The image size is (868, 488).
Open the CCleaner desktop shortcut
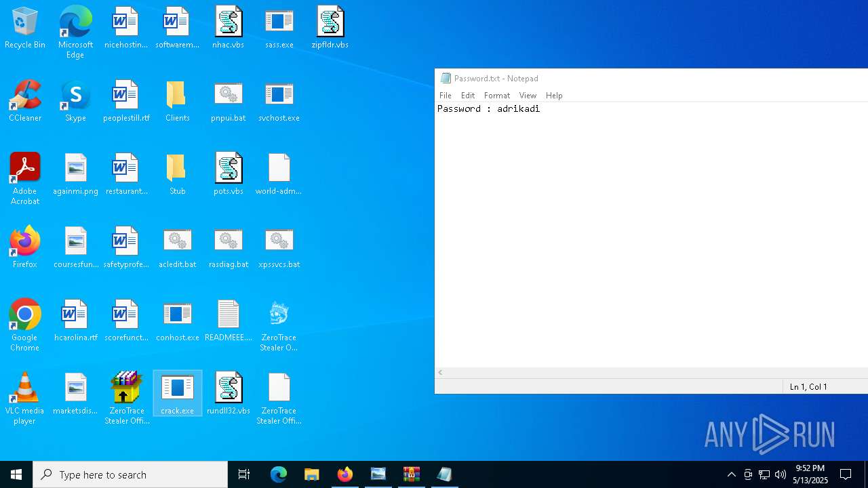pos(24,102)
